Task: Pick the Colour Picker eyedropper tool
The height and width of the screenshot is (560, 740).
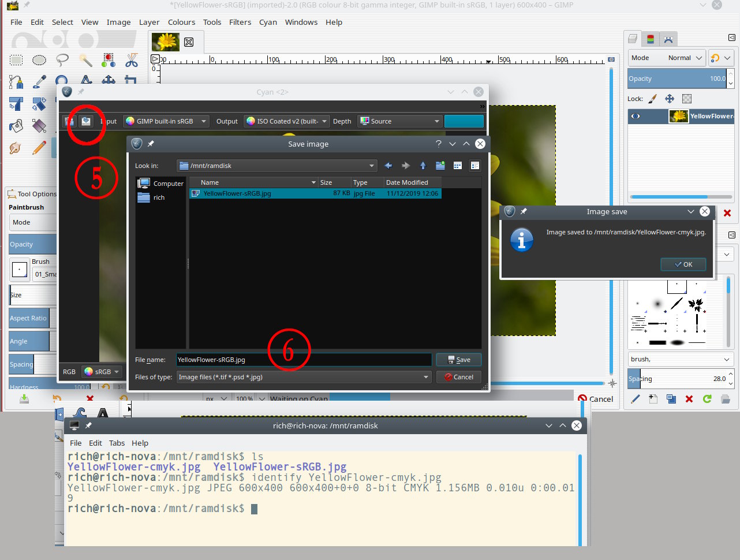Action: point(39,81)
